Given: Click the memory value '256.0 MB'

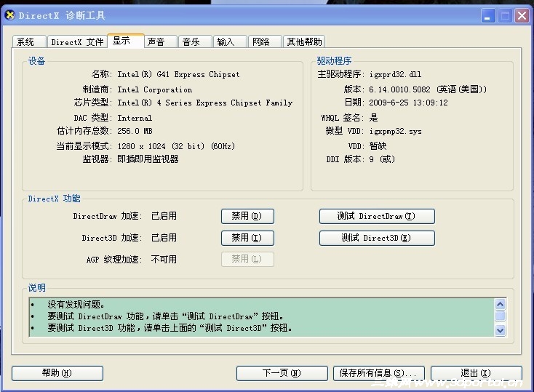Looking at the screenshot, I should (135, 131).
